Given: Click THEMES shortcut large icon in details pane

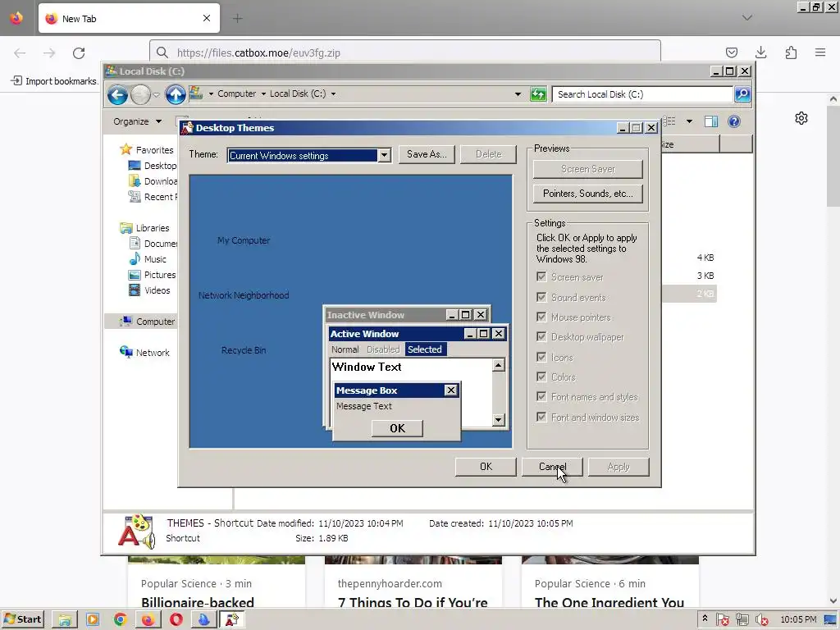Looking at the screenshot, I should [x=137, y=532].
